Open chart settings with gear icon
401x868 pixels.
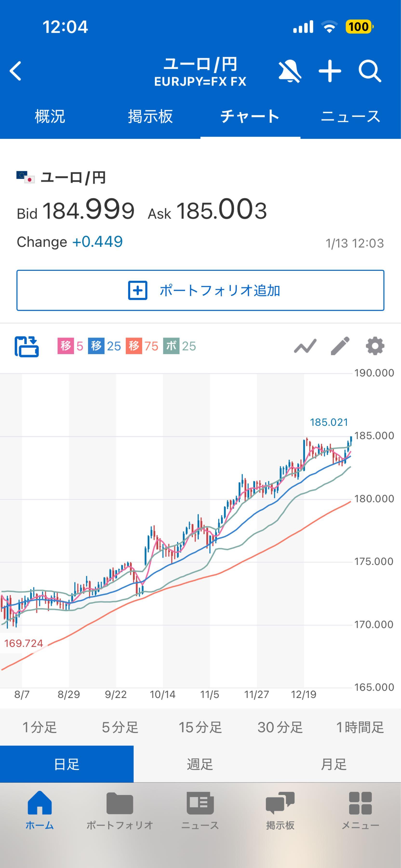point(375,346)
